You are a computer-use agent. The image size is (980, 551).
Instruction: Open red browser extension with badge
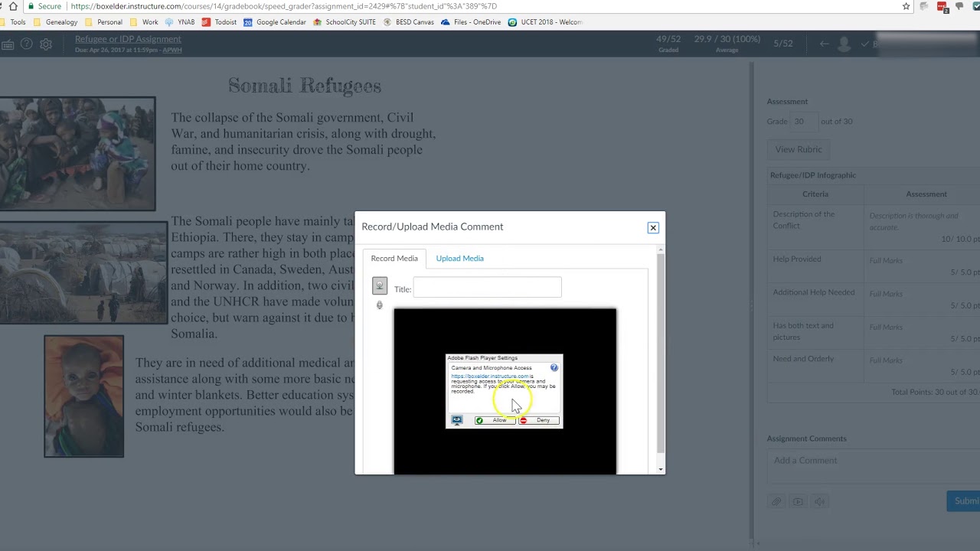click(942, 7)
